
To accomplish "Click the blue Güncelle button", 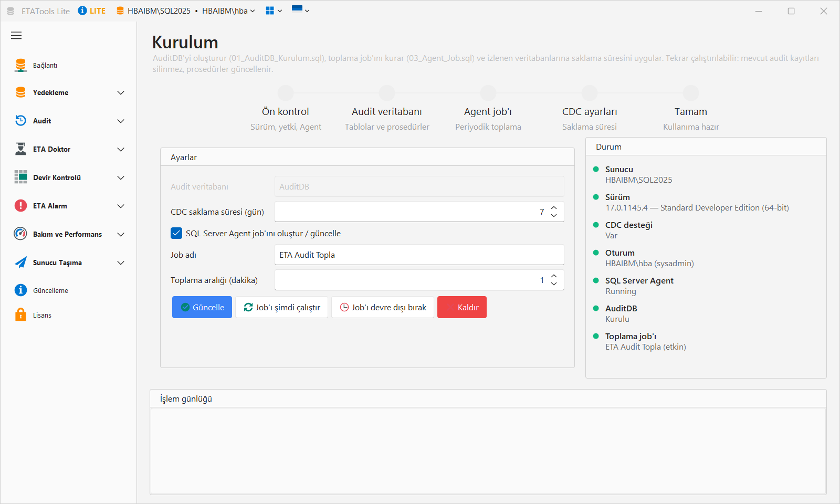I will coord(202,307).
